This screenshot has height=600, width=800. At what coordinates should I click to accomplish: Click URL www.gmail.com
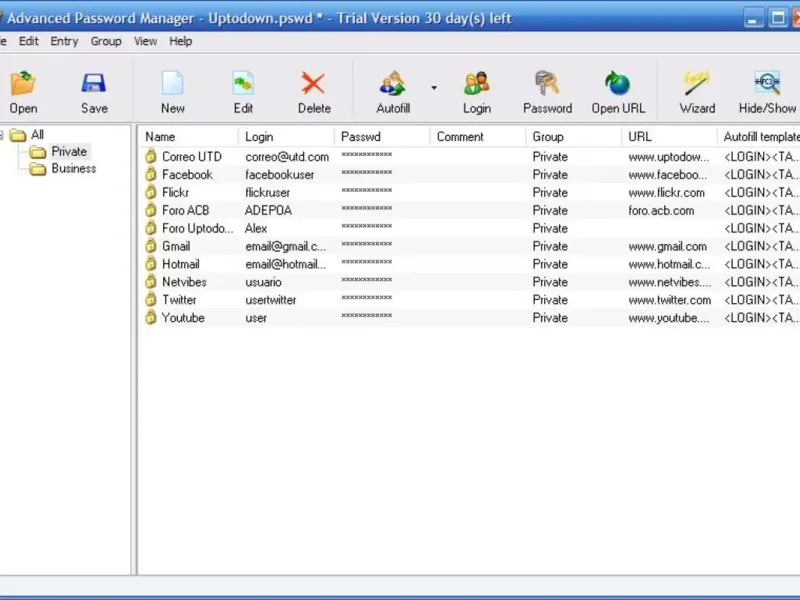pos(667,246)
